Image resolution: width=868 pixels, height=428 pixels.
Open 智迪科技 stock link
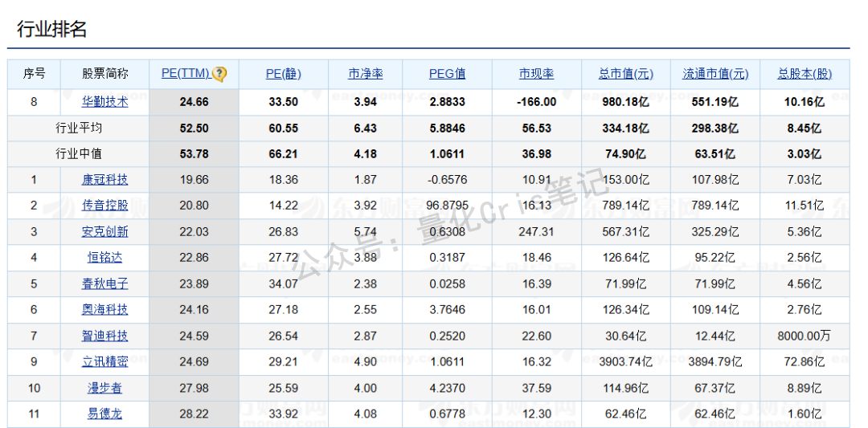[104, 336]
